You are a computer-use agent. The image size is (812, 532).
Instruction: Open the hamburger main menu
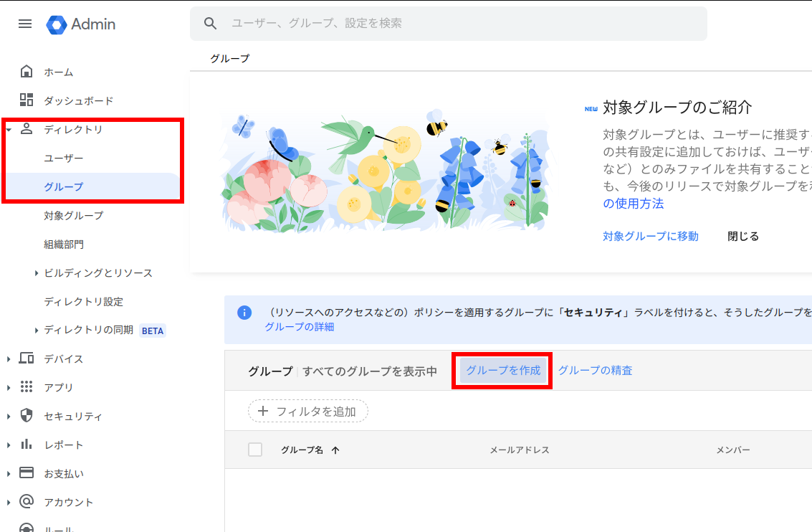[25, 24]
